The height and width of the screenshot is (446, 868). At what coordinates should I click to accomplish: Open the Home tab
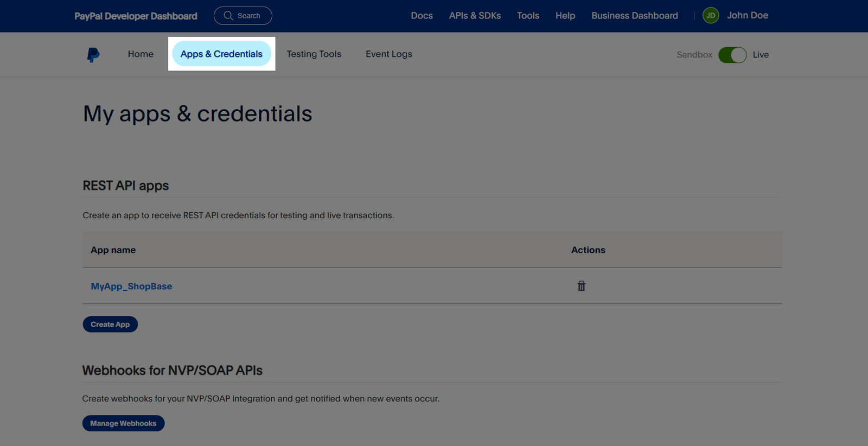(x=141, y=54)
